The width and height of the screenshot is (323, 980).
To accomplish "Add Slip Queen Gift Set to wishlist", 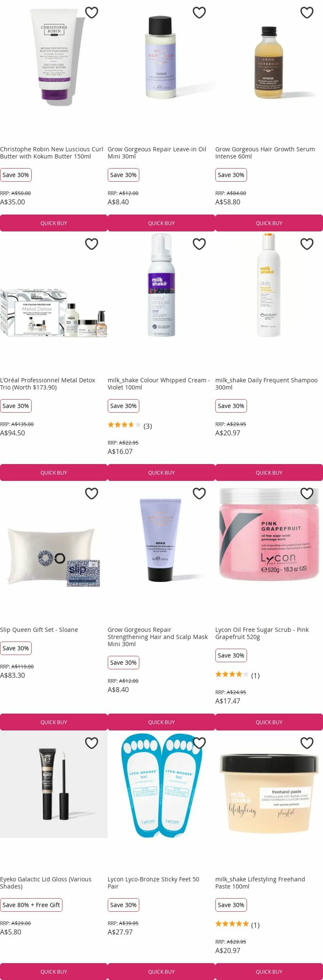I will click(x=91, y=493).
